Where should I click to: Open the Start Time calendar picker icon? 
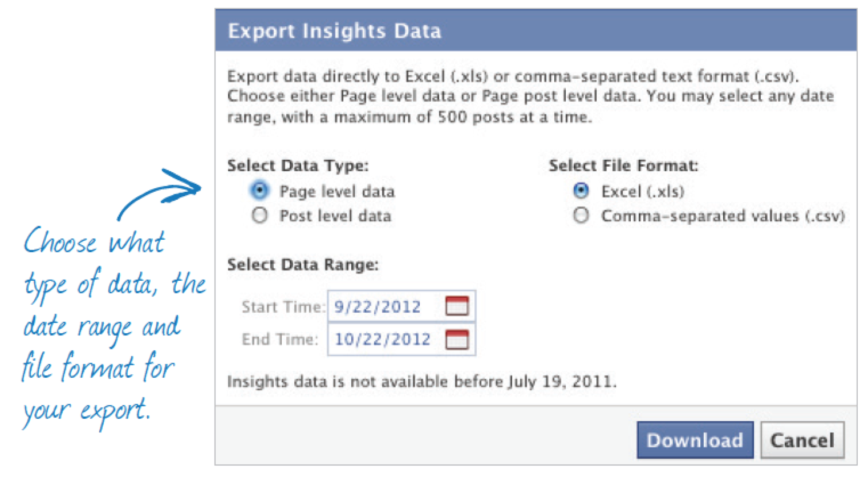coord(457,306)
